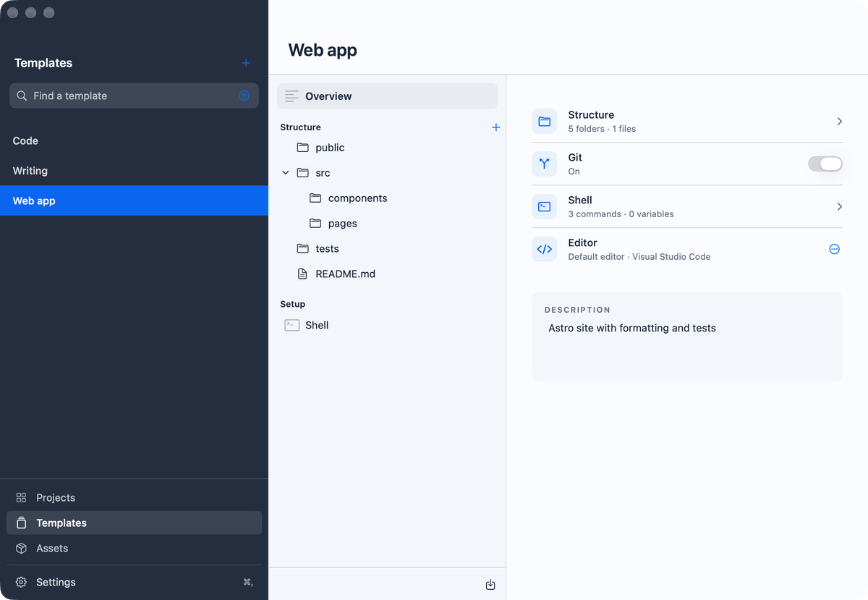
Task: Add item to Structure with plus icon
Action: click(496, 127)
